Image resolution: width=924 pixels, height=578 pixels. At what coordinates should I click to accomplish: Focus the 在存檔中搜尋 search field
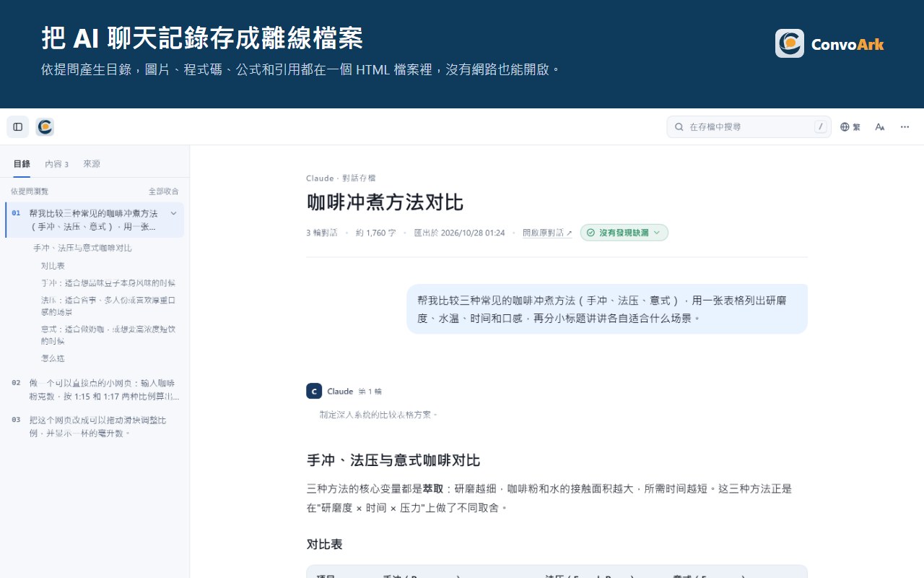(749, 127)
